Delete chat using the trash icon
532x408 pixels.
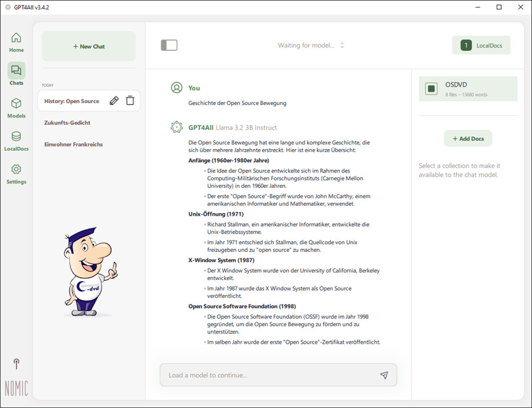click(x=130, y=101)
